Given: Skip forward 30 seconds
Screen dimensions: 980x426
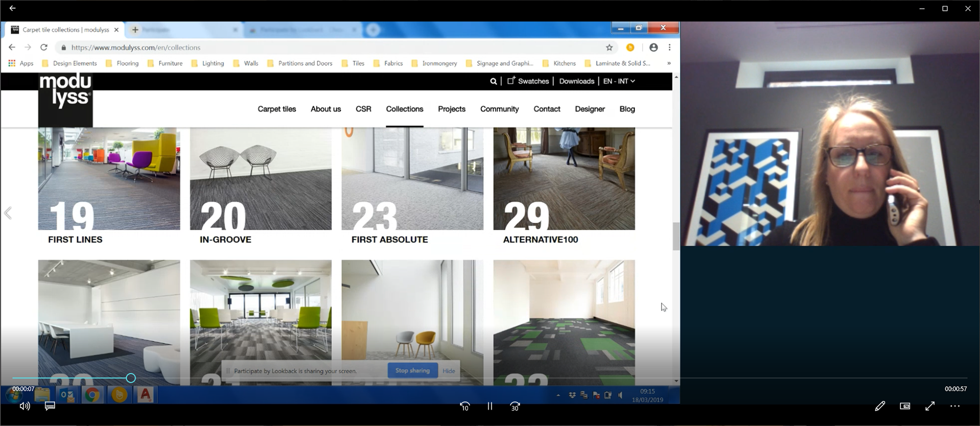Looking at the screenshot, I should pyautogui.click(x=515, y=406).
